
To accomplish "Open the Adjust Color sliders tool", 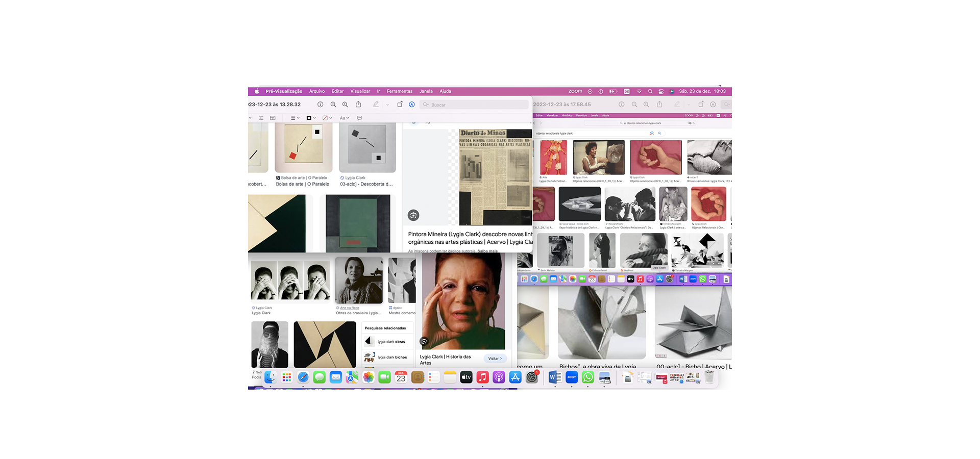I will coord(261,118).
